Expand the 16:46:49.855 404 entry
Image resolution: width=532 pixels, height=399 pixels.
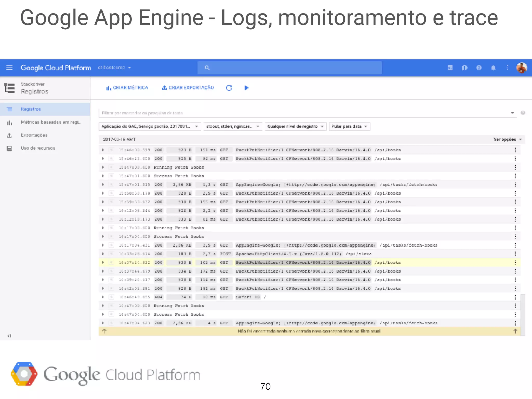[x=103, y=297]
